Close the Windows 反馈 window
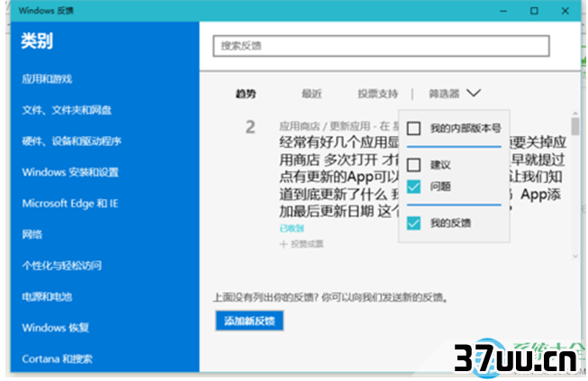This screenshot has width=588, height=381. coord(565,11)
